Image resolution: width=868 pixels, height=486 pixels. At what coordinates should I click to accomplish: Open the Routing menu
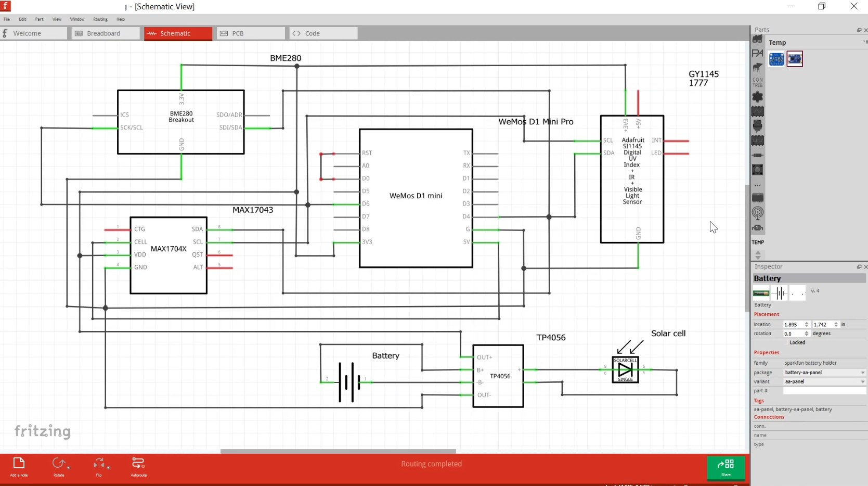coord(100,19)
